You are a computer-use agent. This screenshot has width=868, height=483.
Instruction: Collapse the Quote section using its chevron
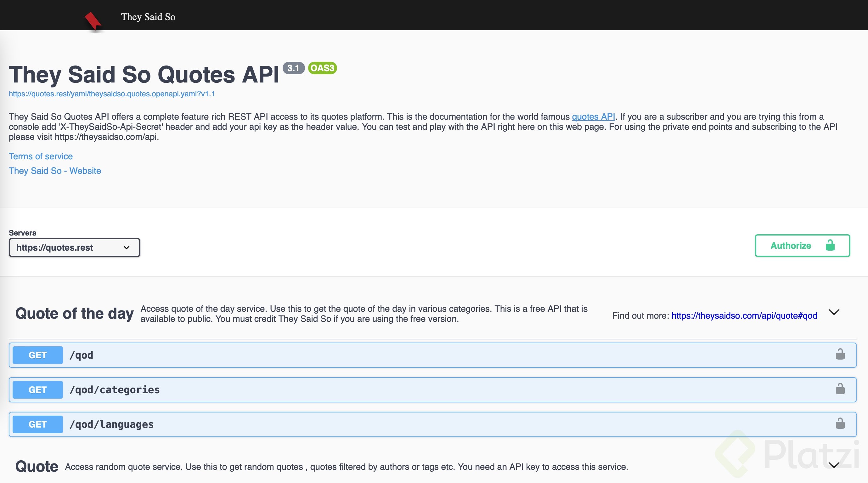pos(834,465)
